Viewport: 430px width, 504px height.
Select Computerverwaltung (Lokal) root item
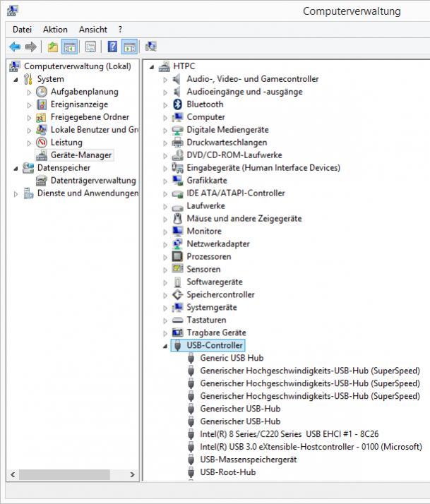click(x=78, y=66)
